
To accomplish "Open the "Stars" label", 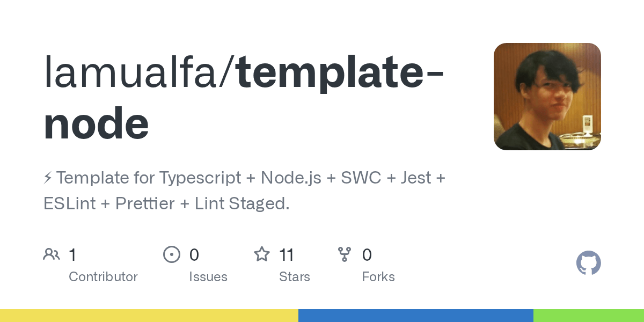I will tap(295, 277).
